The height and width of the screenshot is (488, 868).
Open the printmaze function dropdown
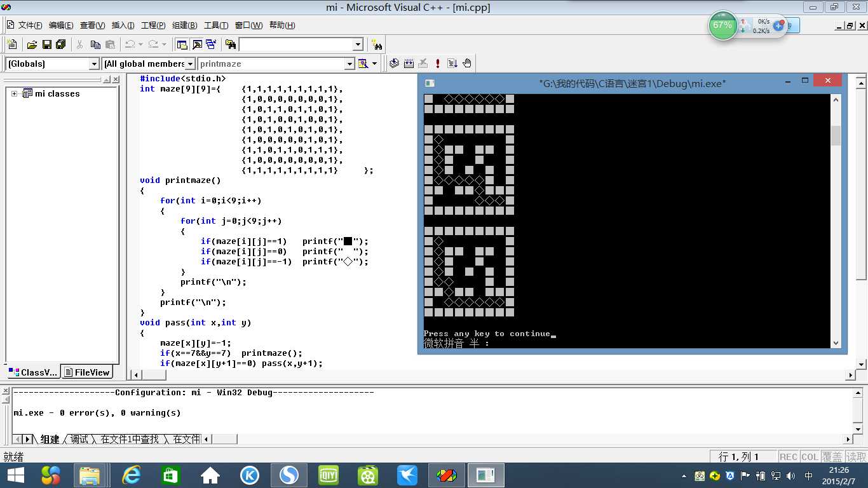[x=349, y=64]
